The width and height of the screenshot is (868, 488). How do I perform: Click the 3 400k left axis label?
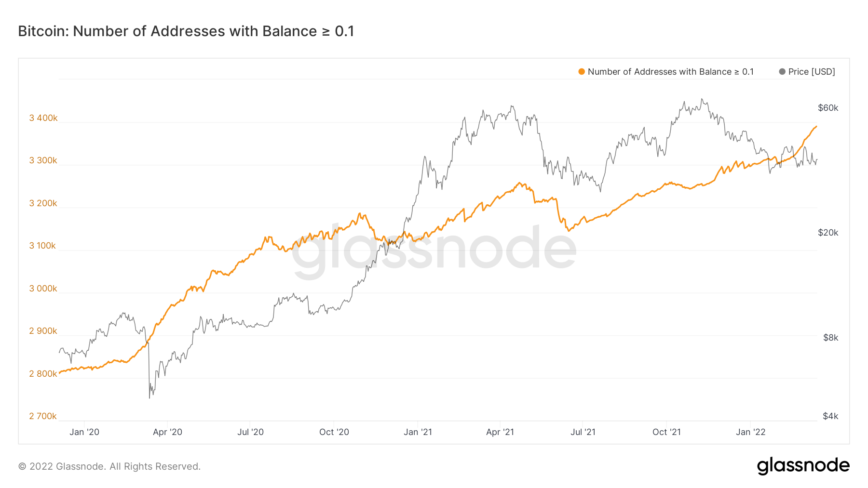[43, 118]
